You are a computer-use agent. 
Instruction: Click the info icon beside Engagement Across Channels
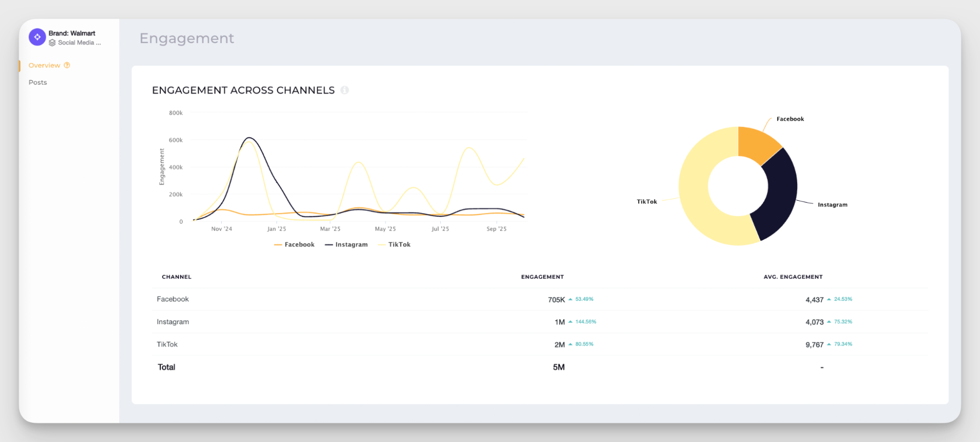point(345,90)
